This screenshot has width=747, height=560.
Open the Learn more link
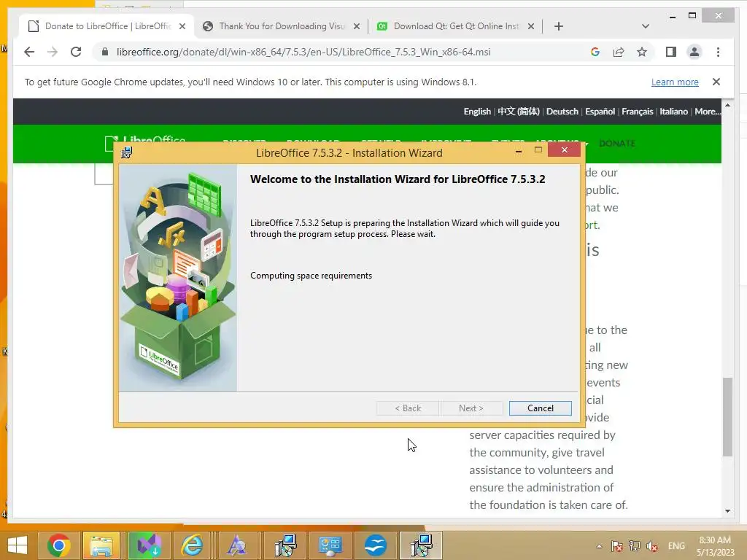click(675, 82)
